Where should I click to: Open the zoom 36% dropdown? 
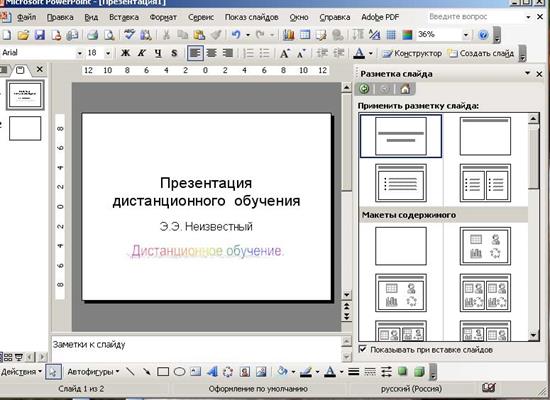coord(466,35)
